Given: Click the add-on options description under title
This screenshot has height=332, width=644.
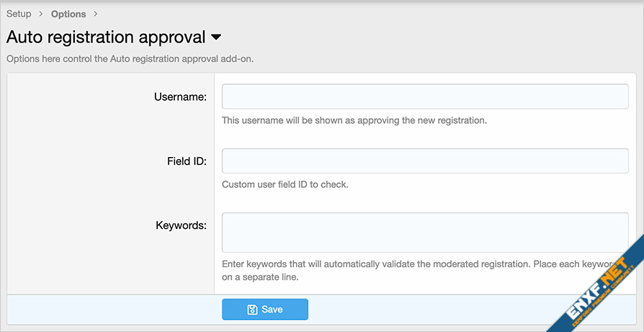Looking at the screenshot, I should (130, 58).
